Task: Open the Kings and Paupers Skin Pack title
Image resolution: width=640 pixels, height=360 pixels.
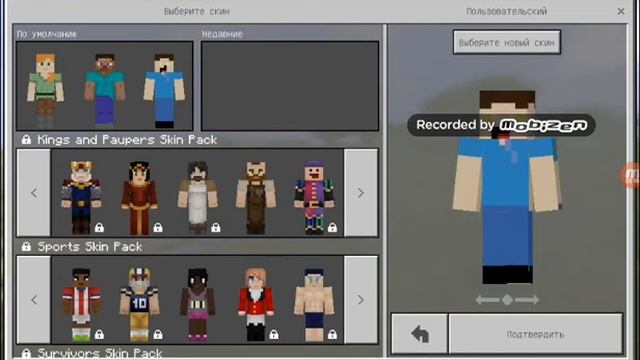Action: 127,140
